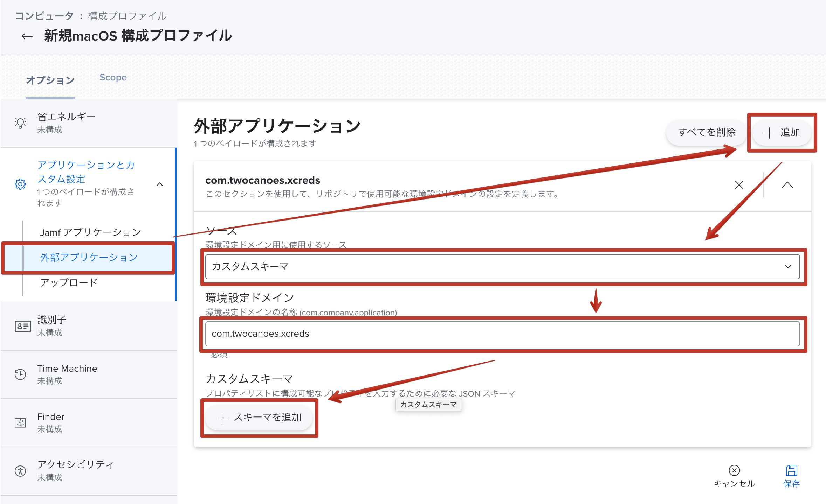Click the Accessibility icon in sidebar

point(20,471)
